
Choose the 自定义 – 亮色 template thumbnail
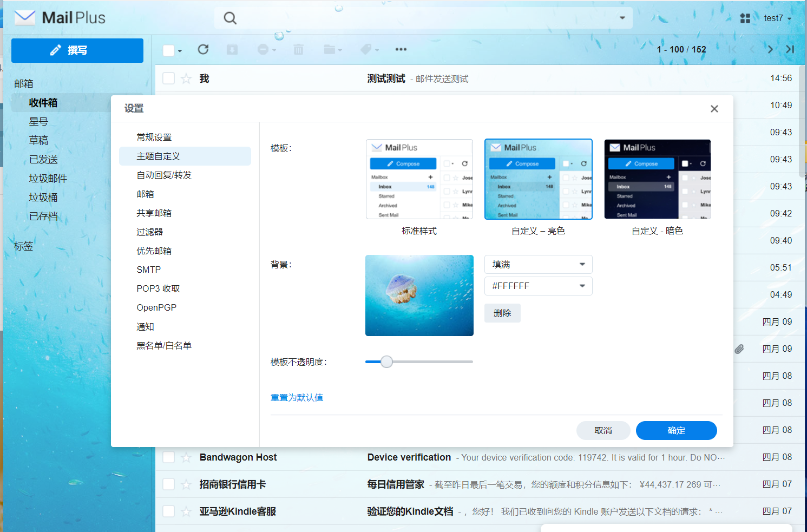(539, 179)
